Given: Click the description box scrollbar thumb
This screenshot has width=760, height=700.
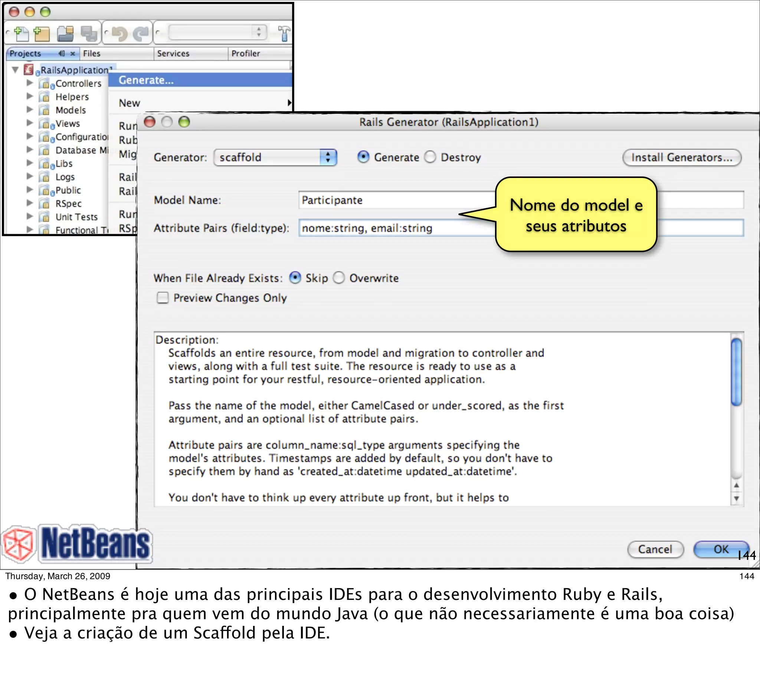Looking at the screenshot, I should [x=736, y=372].
